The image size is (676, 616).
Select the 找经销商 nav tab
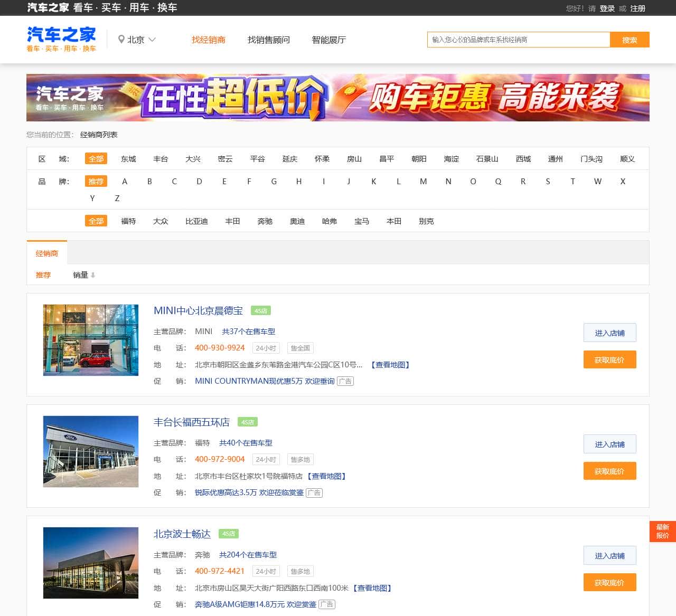[x=209, y=40]
